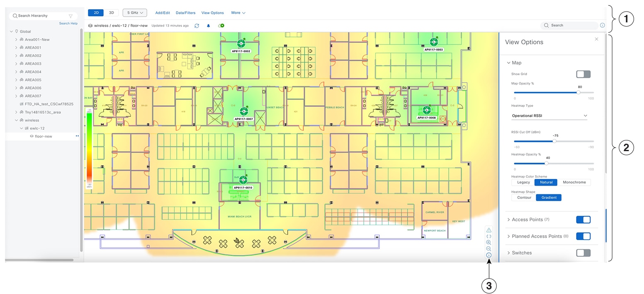Open the Operational RSSI heatmap type dropdown
Screen dimensions: 644x294
click(549, 116)
